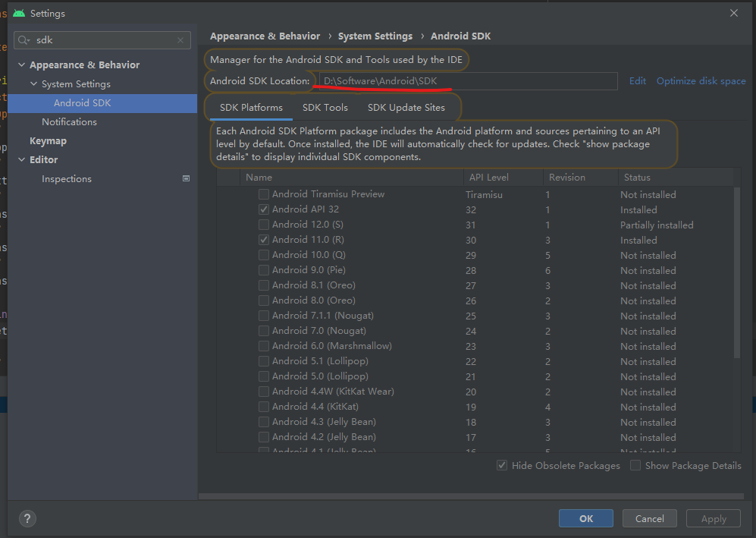Check Android 8.1 (Oreo) checkbox

264,285
